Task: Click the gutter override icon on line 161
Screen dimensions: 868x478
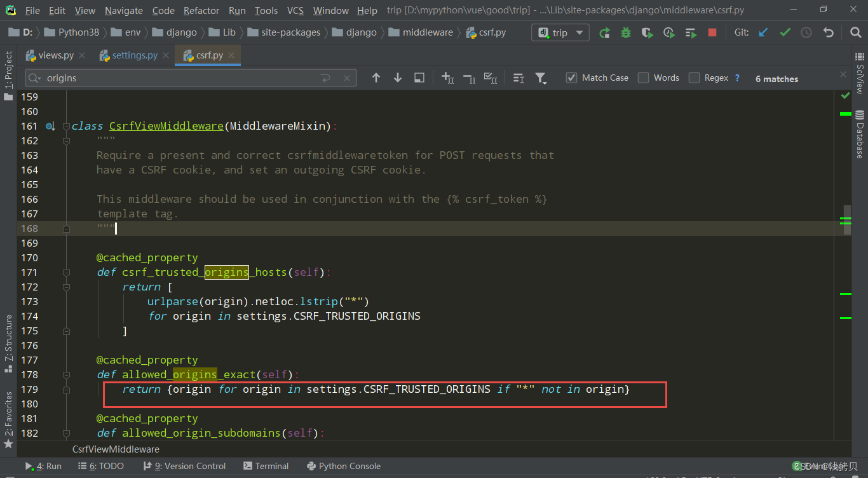Action: tap(50, 126)
